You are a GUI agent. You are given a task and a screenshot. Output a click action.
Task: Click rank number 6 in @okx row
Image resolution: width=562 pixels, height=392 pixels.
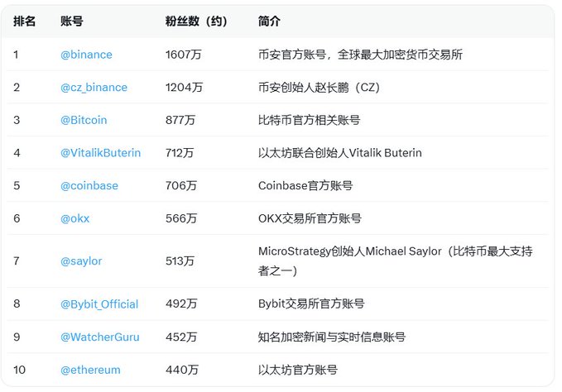[17, 218]
